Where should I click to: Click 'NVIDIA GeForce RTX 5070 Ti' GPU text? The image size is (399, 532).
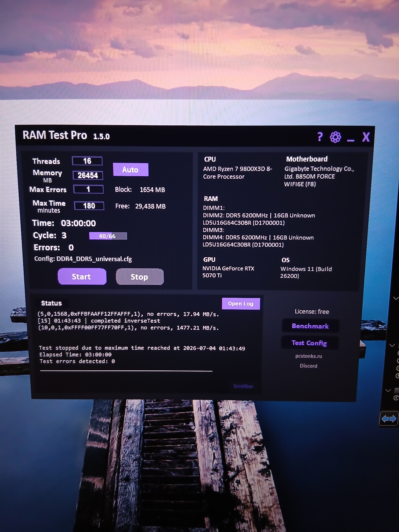point(228,272)
